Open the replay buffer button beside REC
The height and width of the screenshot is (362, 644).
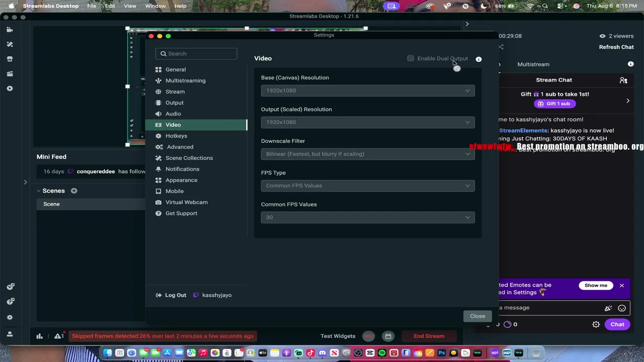[388, 336]
